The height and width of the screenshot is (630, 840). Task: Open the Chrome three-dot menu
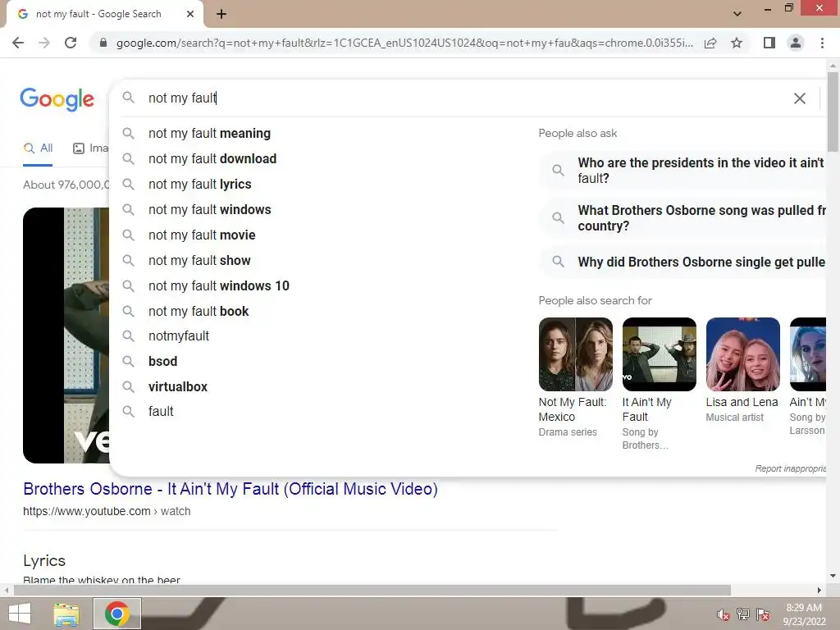pyautogui.click(x=822, y=43)
